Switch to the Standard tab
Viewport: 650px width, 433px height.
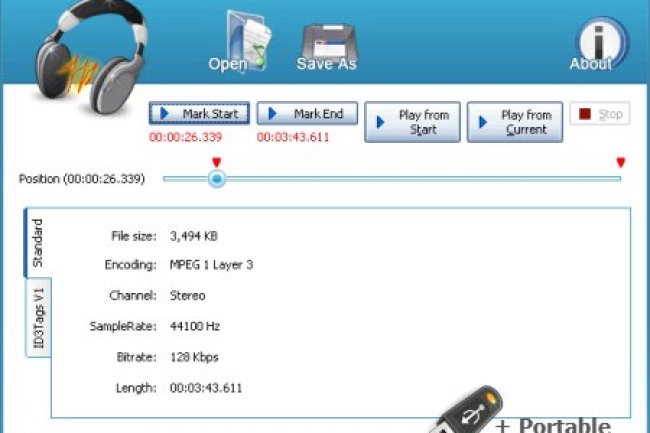coord(38,243)
